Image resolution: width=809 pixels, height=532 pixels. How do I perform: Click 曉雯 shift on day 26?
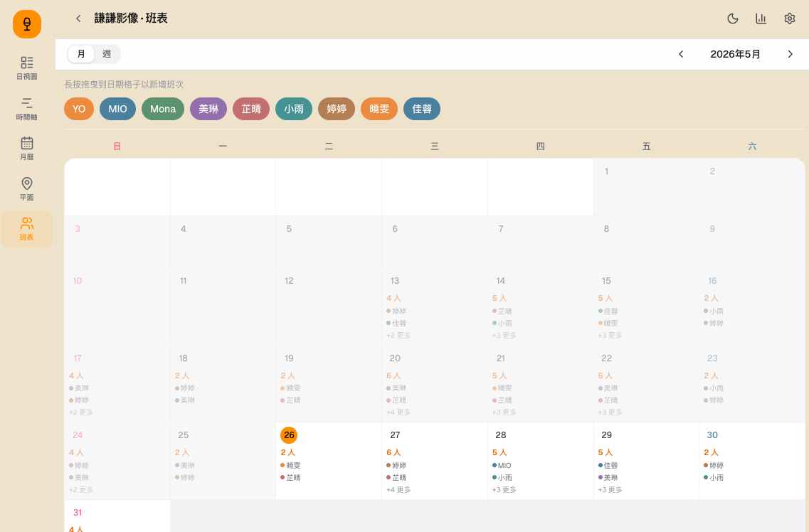click(x=290, y=465)
